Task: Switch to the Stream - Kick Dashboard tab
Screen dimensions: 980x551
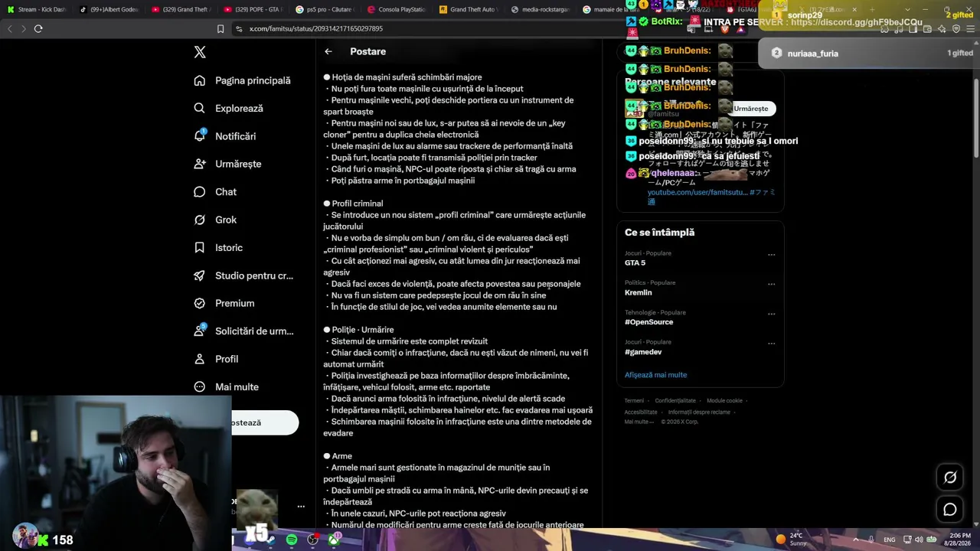Action: point(37,9)
